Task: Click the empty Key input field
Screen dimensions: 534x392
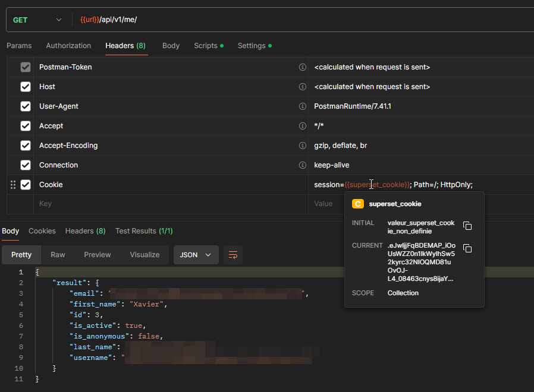Action: point(171,204)
